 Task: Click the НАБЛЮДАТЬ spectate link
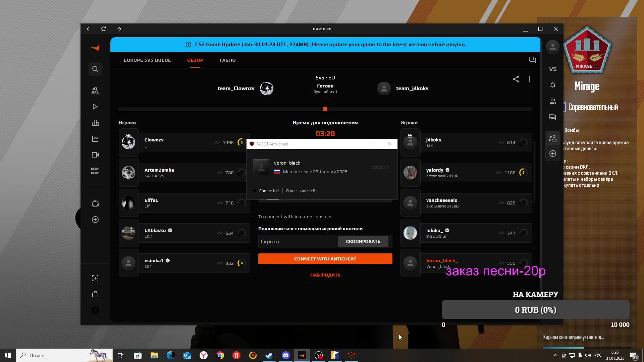pyautogui.click(x=325, y=275)
